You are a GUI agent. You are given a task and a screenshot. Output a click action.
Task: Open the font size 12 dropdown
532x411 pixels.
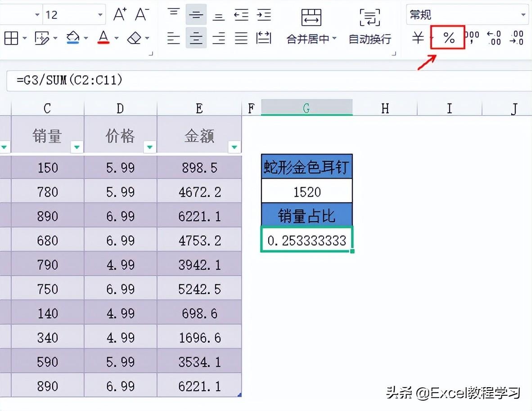click(x=100, y=15)
